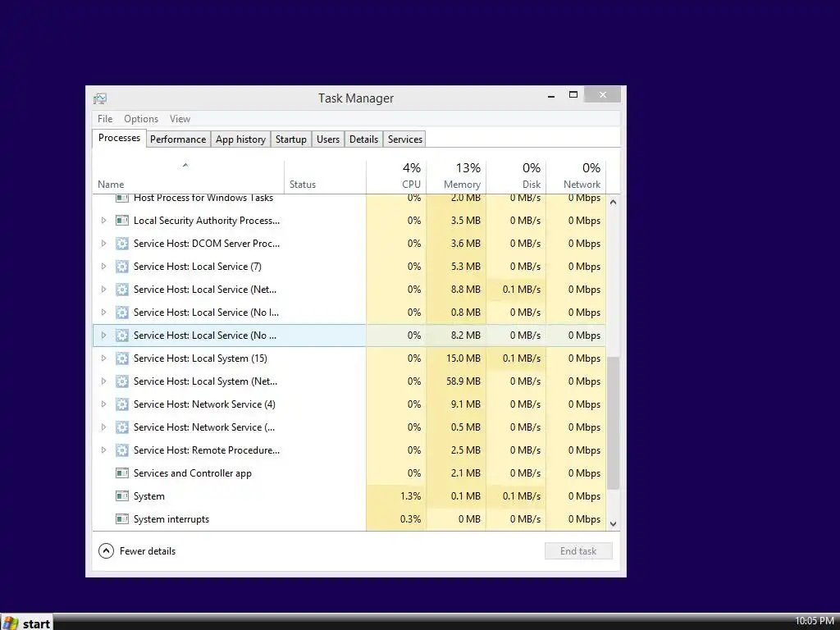Viewport: 840px width, 630px height.
Task: Click the Windows logo on the start button
Action: click(10, 623)
